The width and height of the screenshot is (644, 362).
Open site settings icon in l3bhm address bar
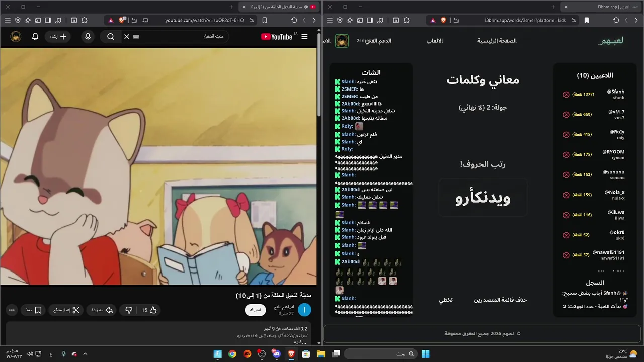pos(573,20)
